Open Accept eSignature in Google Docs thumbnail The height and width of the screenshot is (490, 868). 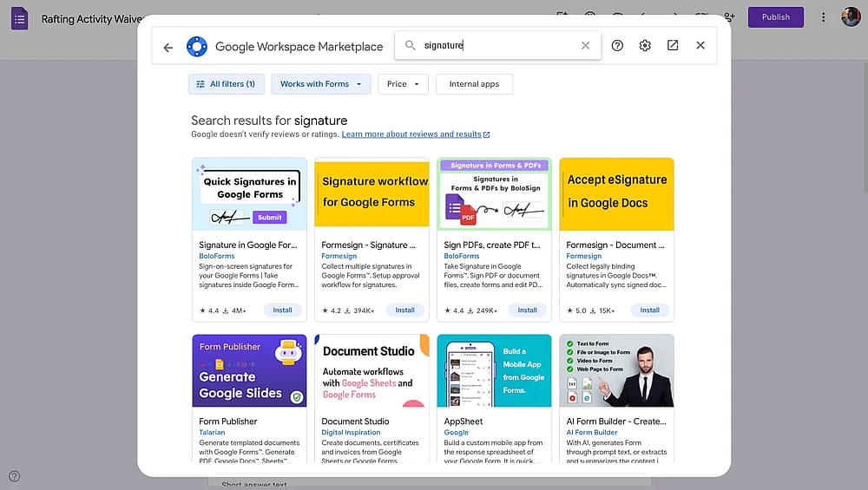[616, 194]
